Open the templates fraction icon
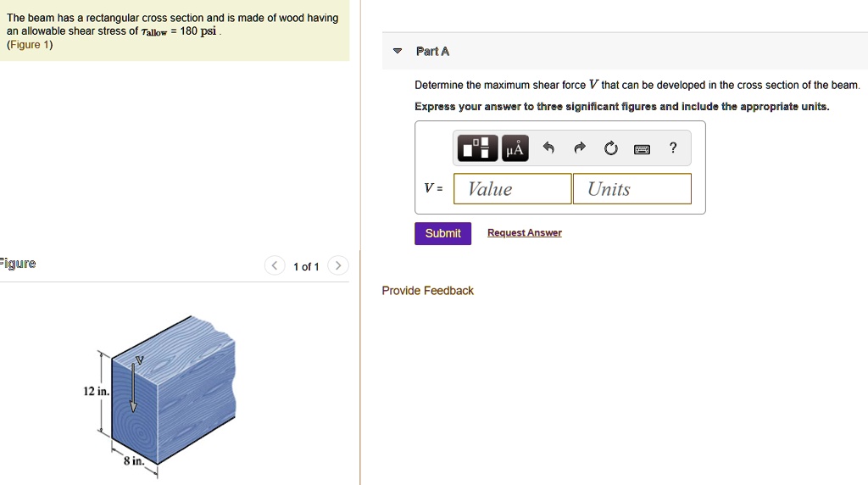This screenshot has width=868, height=485. pos(477,148)
